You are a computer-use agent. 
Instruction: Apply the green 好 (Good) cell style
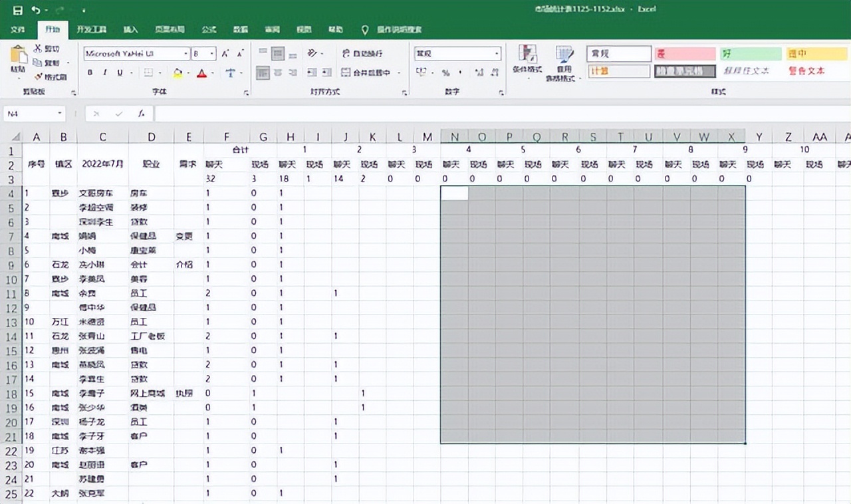(x=751, y=54)
